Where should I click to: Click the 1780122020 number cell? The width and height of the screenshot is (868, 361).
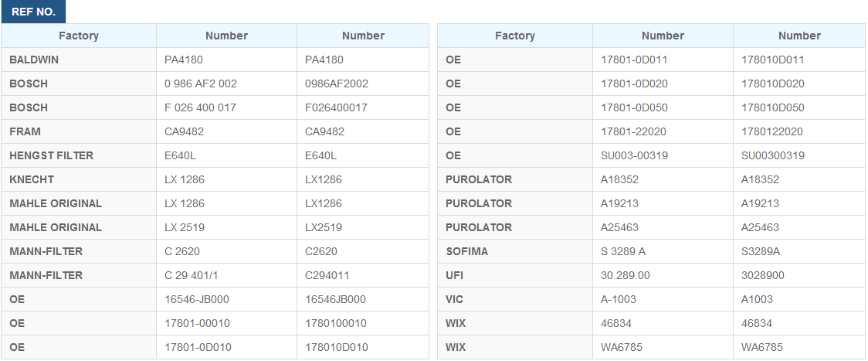point(772,131)
